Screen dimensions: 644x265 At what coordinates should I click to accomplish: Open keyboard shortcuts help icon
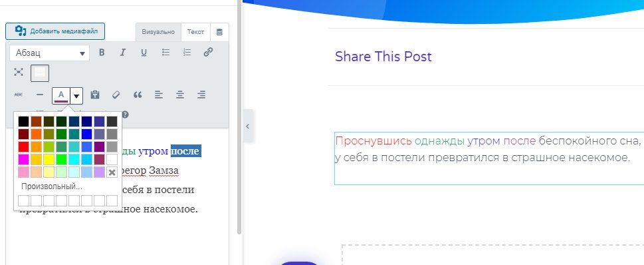pos(125,115)
